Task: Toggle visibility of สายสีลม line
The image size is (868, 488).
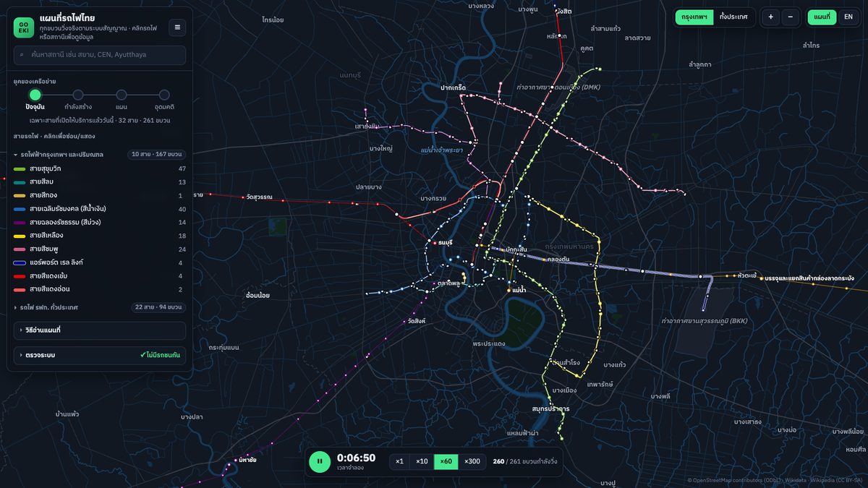Action: [100, 181]
